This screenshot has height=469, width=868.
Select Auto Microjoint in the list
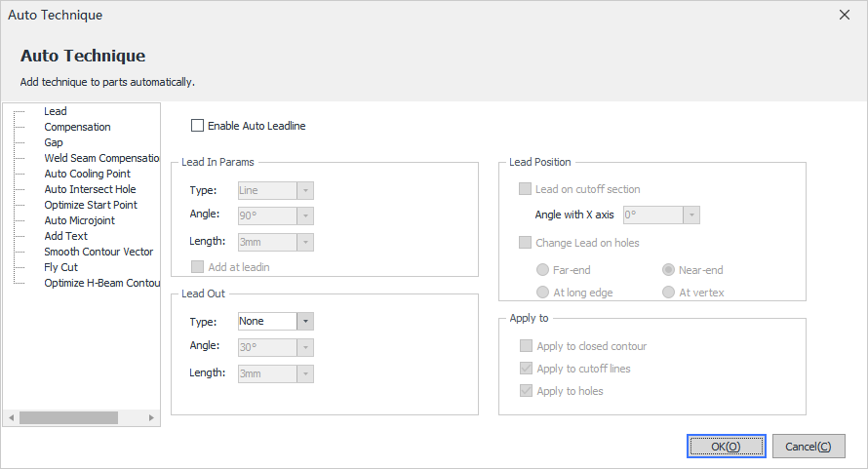(x=80, y=219)
